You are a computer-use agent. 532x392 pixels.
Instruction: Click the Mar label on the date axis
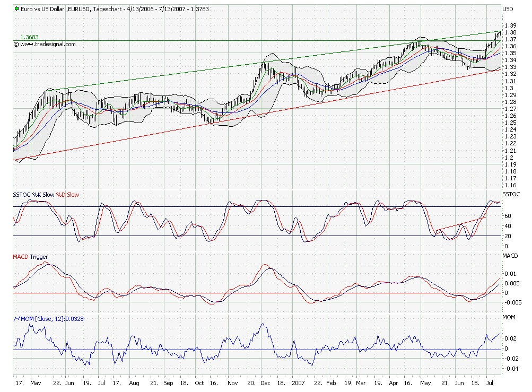coord(361,383)
